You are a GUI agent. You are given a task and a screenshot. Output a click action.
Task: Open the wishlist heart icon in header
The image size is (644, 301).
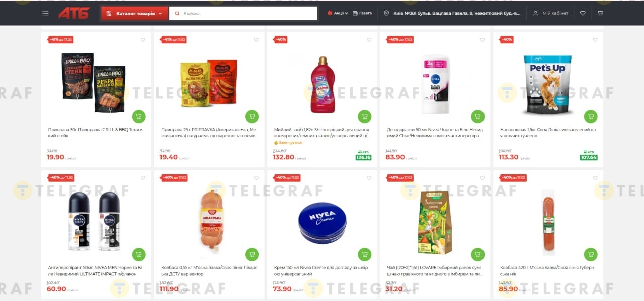pos(583,13)
